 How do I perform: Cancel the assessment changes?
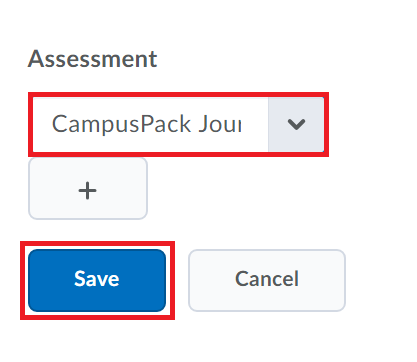click(x=267, y=280)
